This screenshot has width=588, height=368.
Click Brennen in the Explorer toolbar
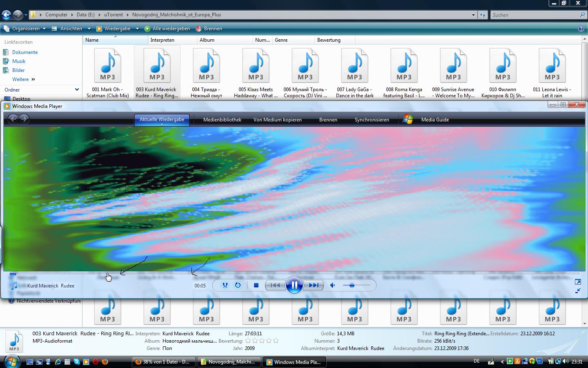[209, 29]
